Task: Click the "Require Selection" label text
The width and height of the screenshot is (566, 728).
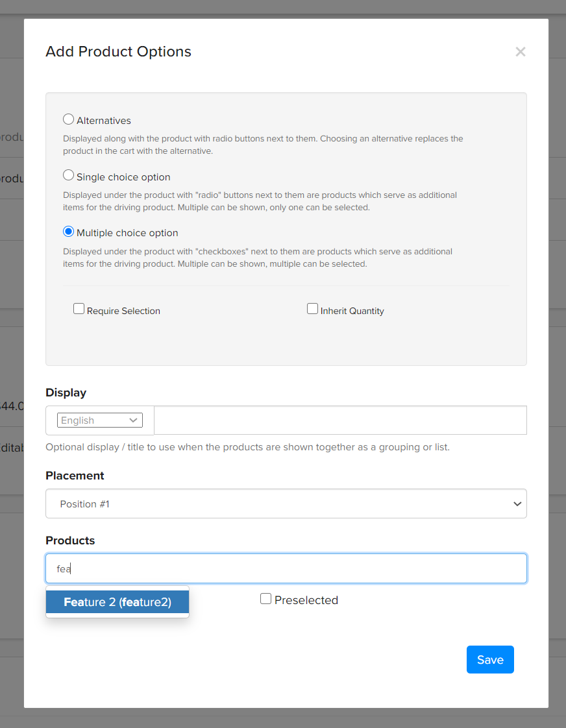Action: [x=123, y=311]
